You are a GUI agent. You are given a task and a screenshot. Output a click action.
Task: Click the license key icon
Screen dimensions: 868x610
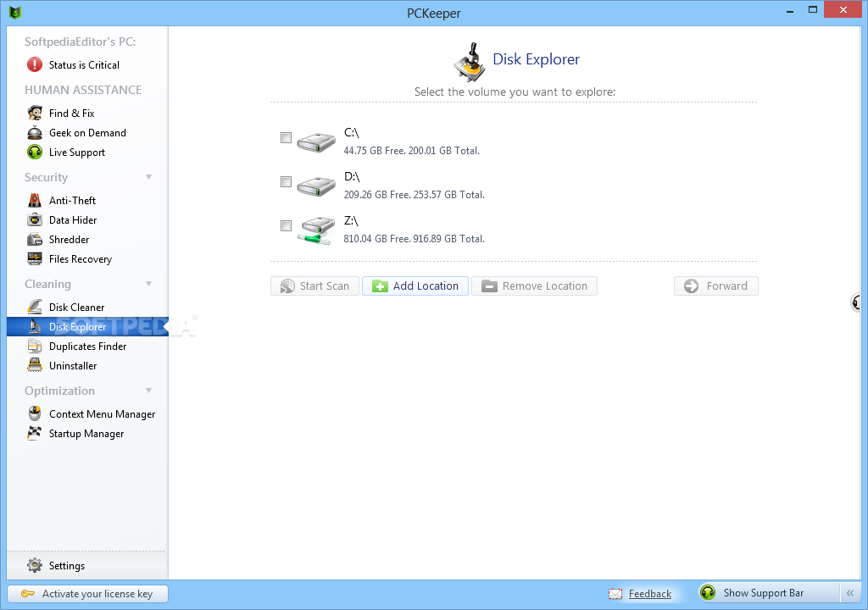[x=28, y=594]
